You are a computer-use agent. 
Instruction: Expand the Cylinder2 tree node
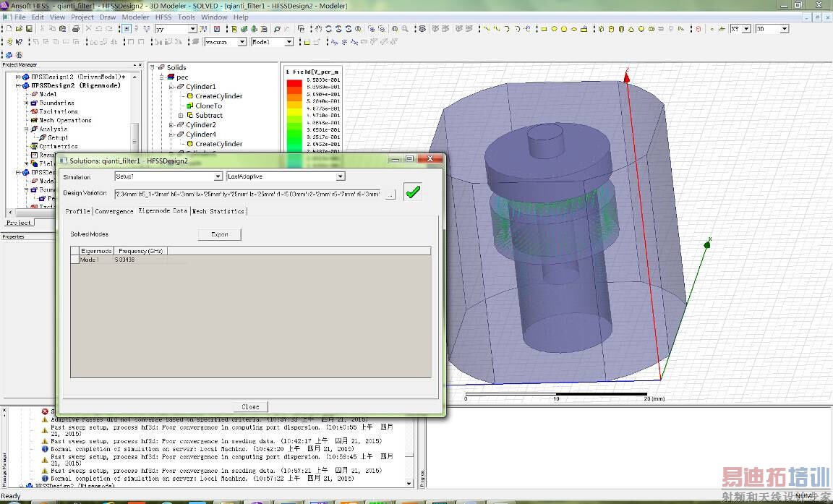pos(172,125)
